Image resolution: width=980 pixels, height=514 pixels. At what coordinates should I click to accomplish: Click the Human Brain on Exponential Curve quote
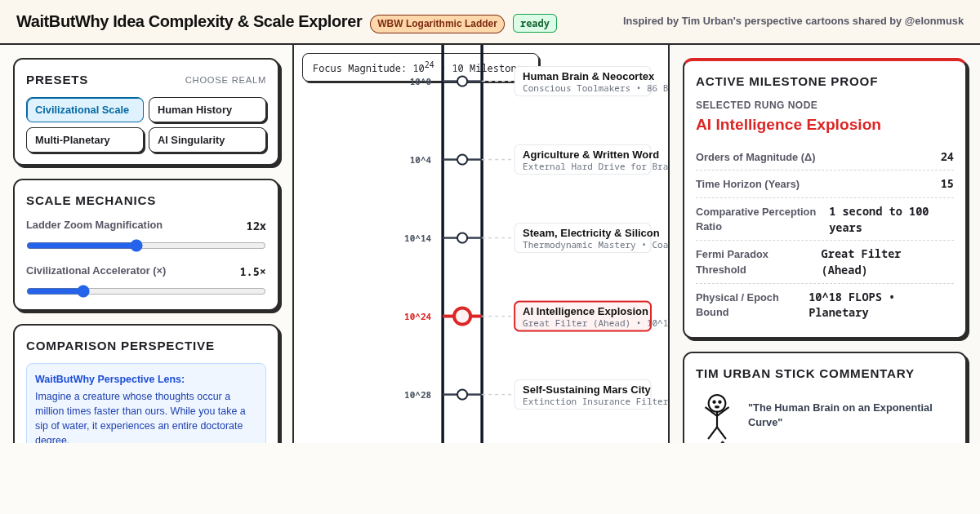pyautogui.click(x=840, y=414)
